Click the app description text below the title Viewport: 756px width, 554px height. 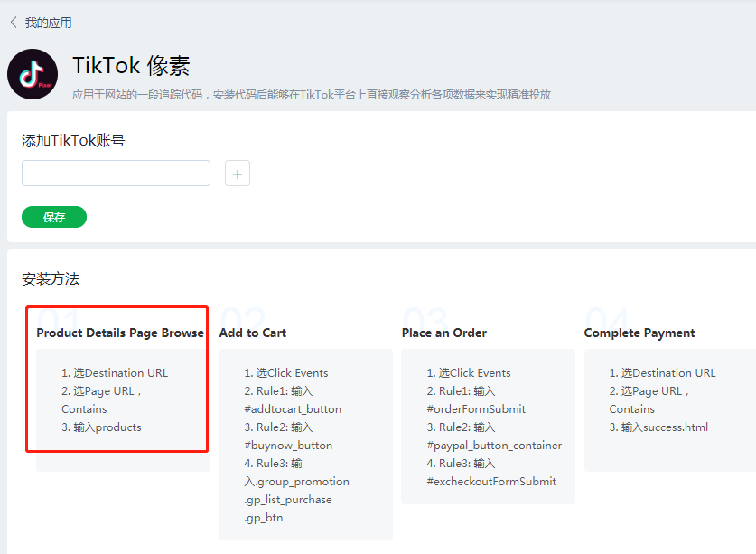tap(312, 95)
